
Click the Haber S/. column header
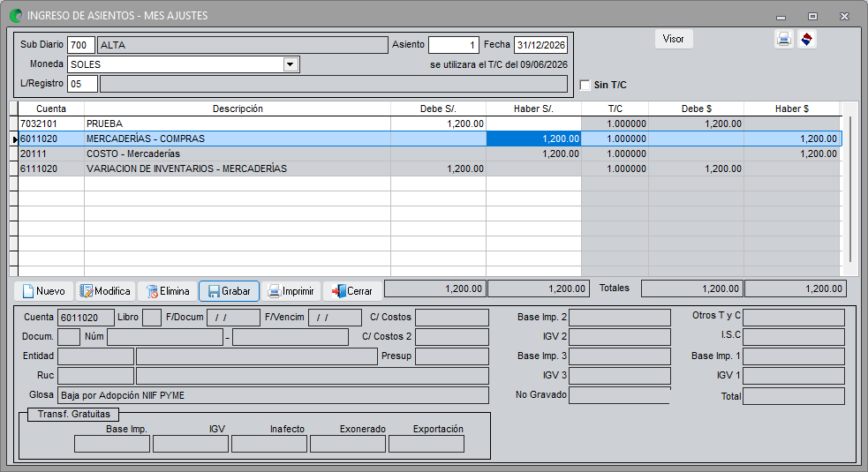(533, 109)
